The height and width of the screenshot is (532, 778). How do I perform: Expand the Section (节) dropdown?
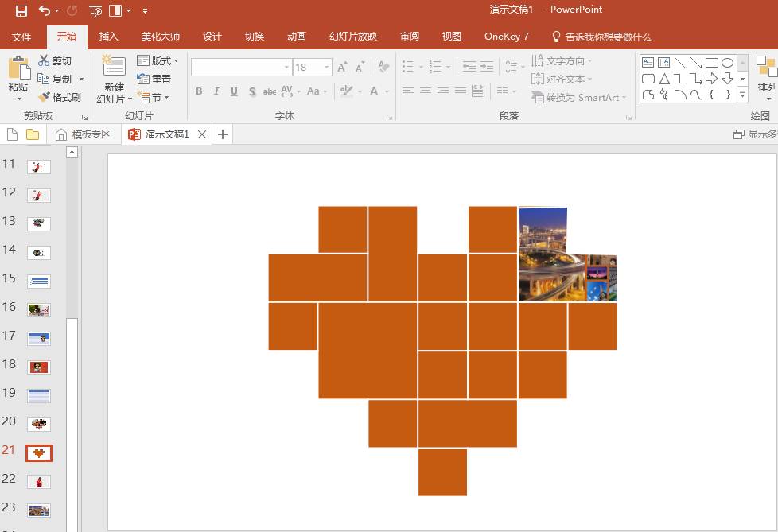(x=153, y=97)
